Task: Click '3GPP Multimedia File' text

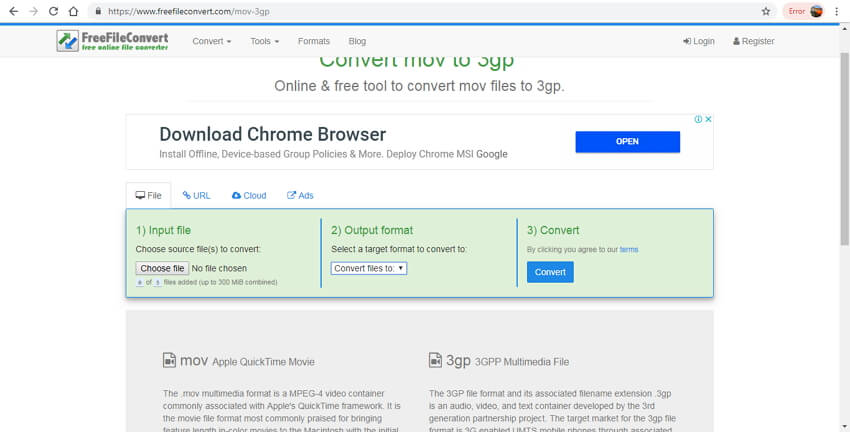Action: pos(521,362)
